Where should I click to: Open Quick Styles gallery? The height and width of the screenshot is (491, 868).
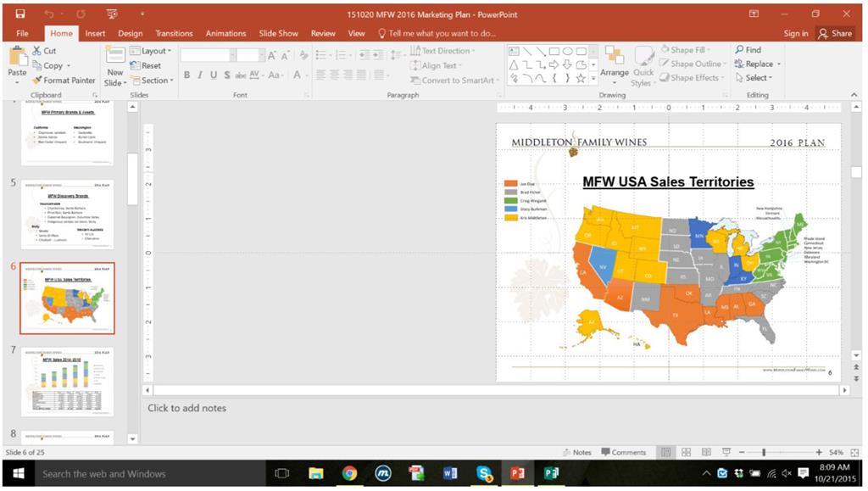pos(643,66)
